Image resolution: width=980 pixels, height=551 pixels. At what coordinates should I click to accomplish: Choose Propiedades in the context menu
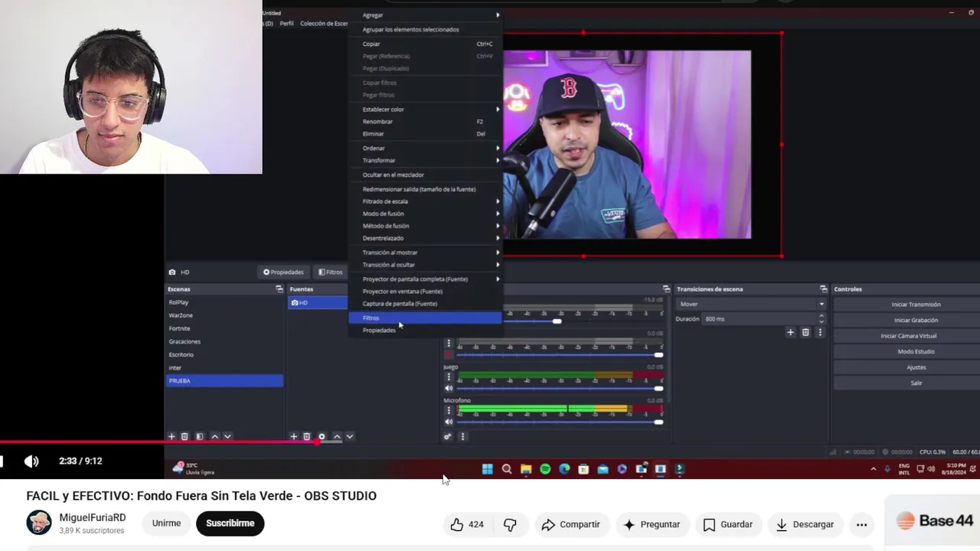coord(425,331)
